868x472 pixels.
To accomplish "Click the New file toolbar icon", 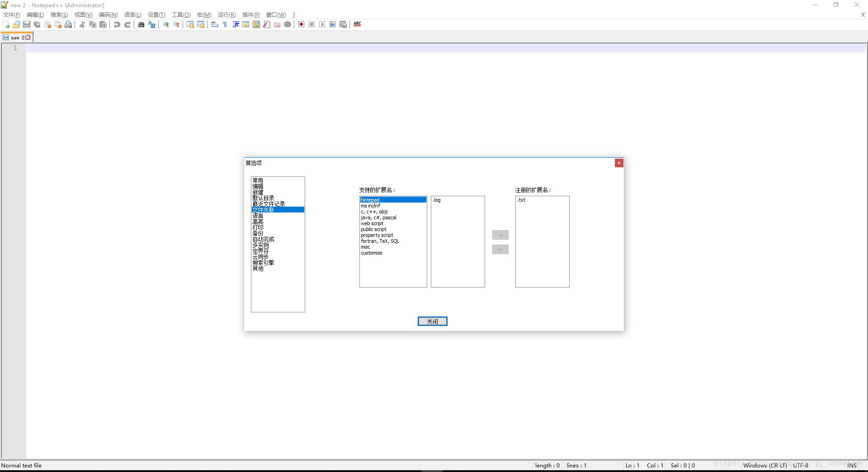I will 6,24.
